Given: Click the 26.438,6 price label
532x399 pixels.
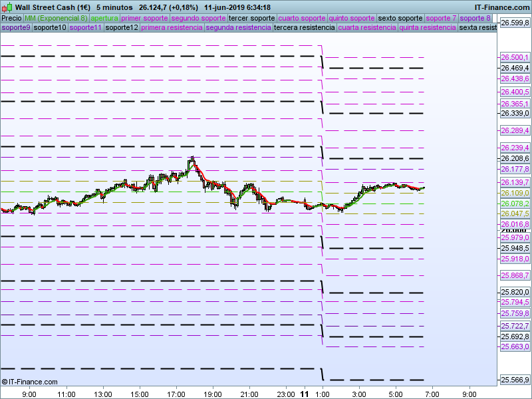Looking at the screenshot, I should [515, 78].
